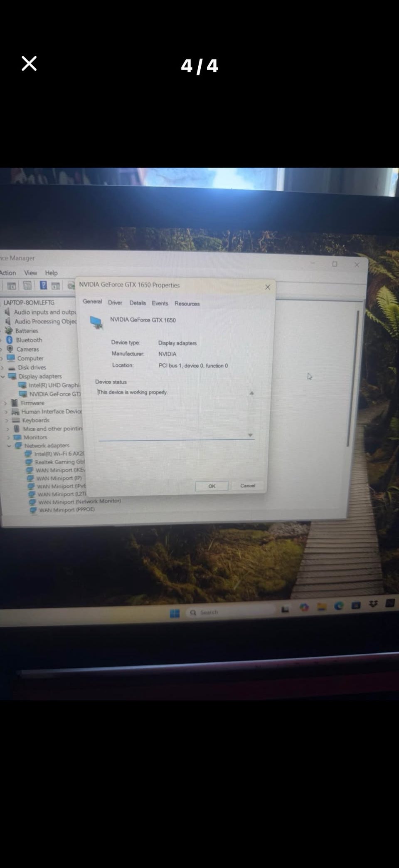Open the Copilot icon in the taskbar
The width and height of the screenshot is (399, 868).
pyautogui.click(x=304, y=608)
